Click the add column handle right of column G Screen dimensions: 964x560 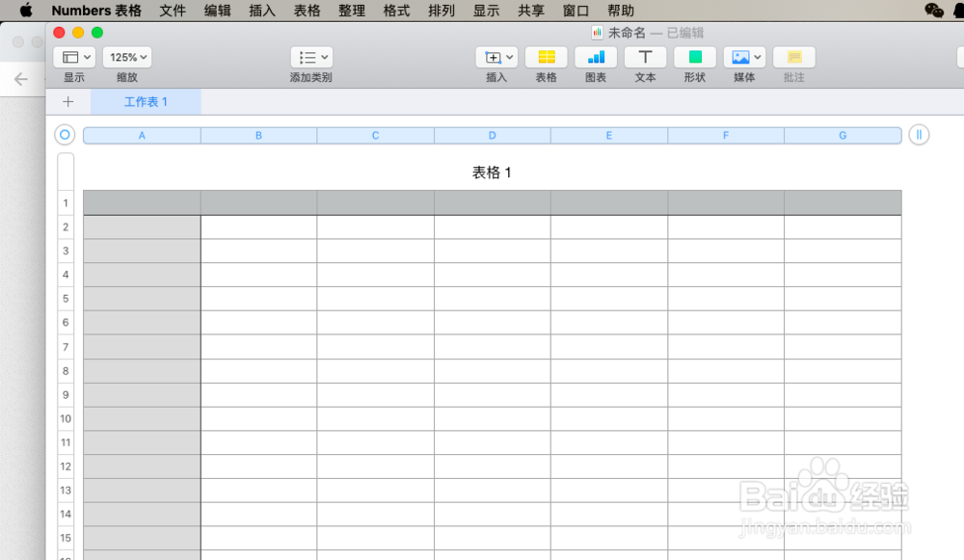[918, 135]
